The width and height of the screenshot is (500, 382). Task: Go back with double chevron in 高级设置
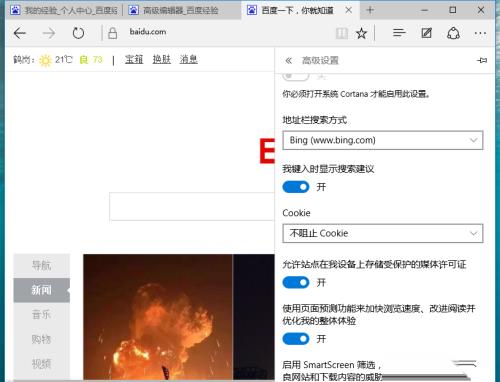coord(288,60)
